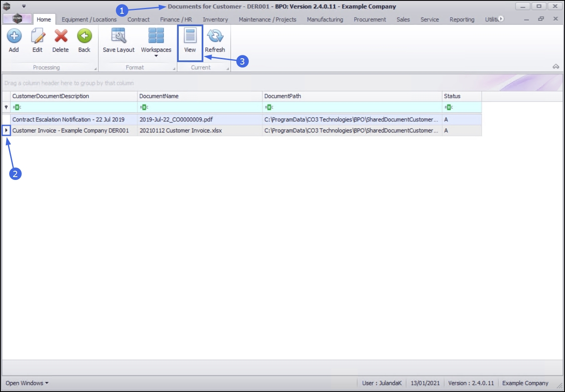Open the Finance / HR tab

coord(176,20)
